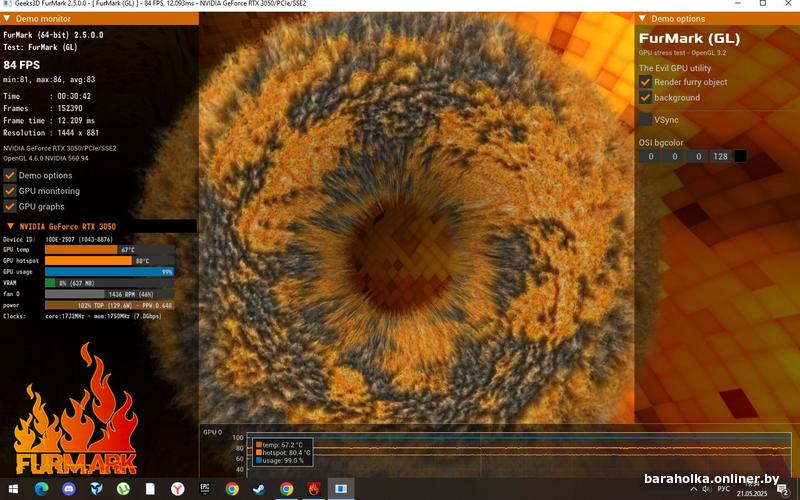Viewport: 800px width, 500px height.
Task: Click the GPU temp bar showing 67°C
Action: (x=110, y=249)
